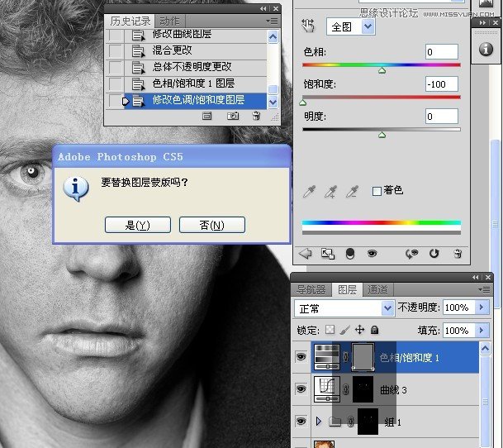Click the 饱和度 value field -100

(441, 84)
